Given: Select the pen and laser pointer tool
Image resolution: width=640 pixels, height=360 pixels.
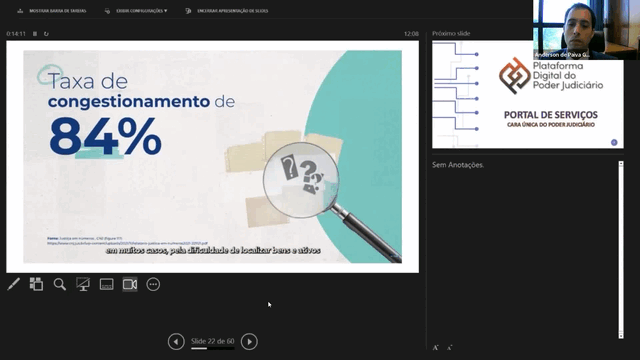Looking at the screenshot, I should pyautogui.click(x=13, y=284).
